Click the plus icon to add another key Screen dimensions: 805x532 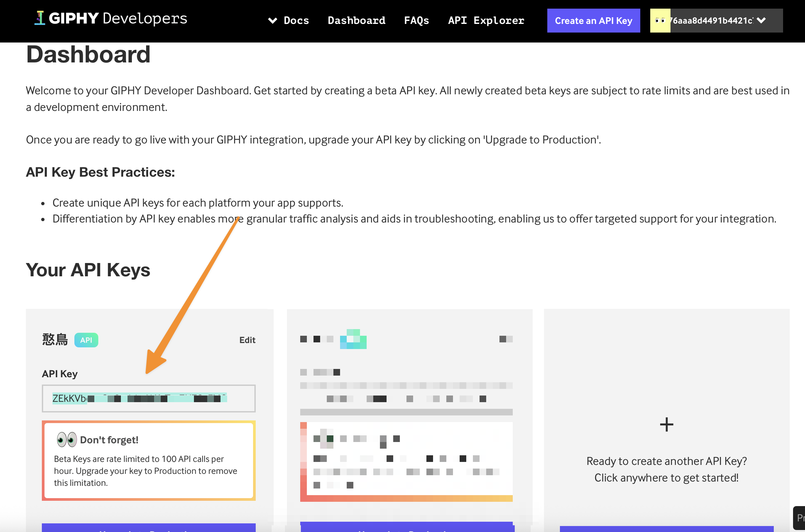[x=666, y=424]
